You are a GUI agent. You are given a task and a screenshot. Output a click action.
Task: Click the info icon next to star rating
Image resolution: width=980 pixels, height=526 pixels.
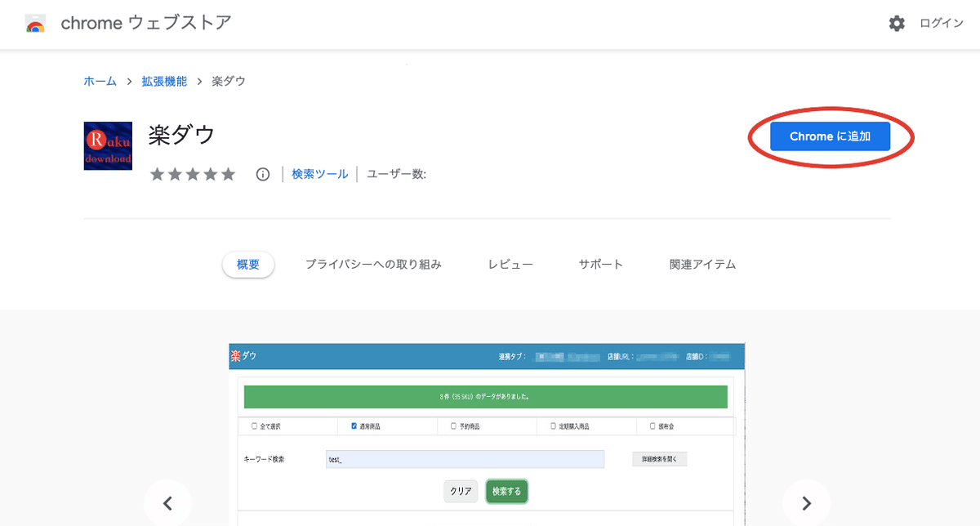click(262, 174)
